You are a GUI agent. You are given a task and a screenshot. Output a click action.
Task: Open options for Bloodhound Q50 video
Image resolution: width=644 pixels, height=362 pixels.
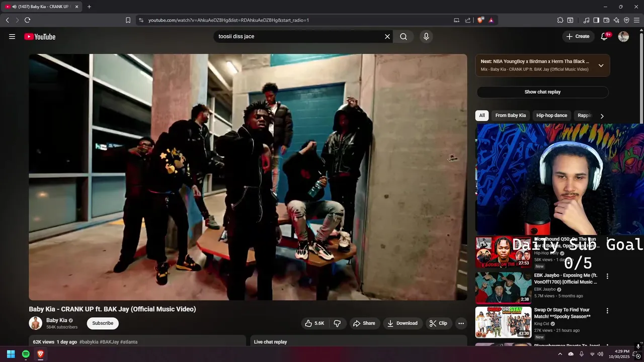pyautogui.click(x=607, y=240)
